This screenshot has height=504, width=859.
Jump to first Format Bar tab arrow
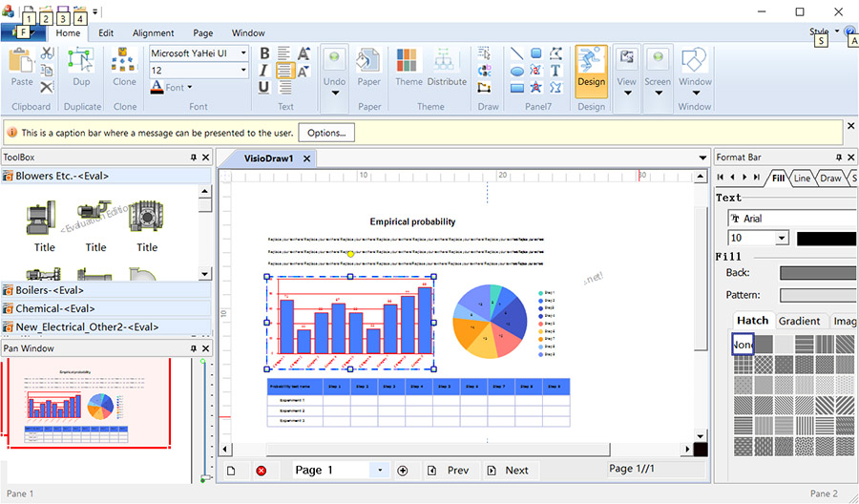pos(721,177)
